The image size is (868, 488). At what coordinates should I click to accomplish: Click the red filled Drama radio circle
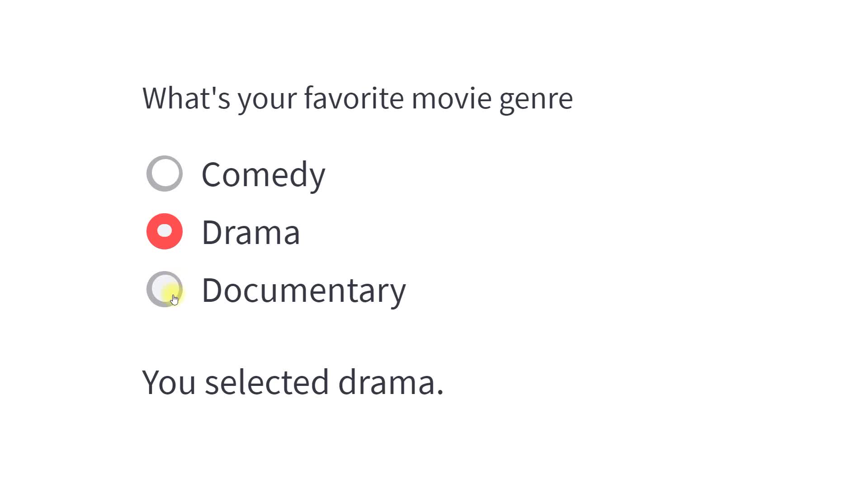tap(165, 231)
